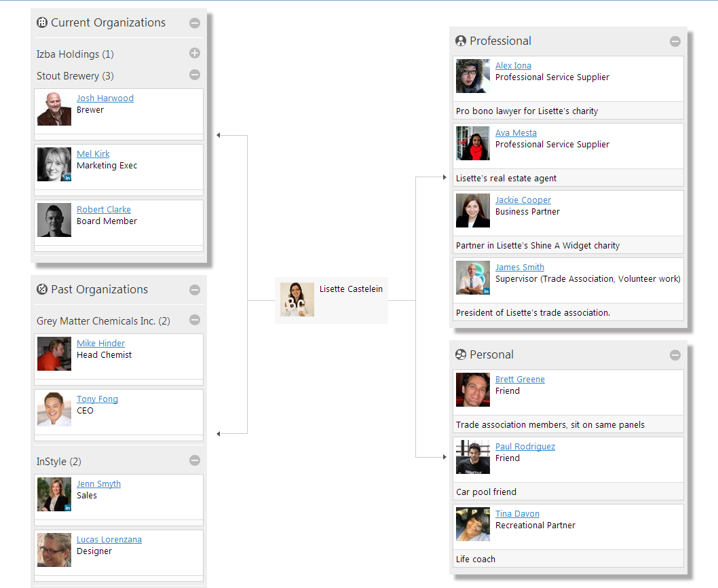Open Jackie Cooper's profile link
The width and height of the screenshot is (718, 588).
pos(523,200)
